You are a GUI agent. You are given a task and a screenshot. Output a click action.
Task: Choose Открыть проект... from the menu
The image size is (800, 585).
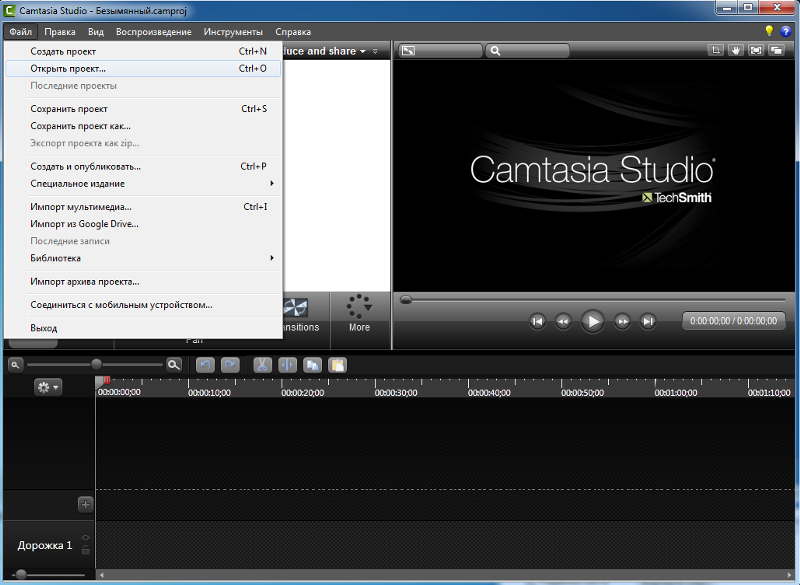(x=143, y=68)
